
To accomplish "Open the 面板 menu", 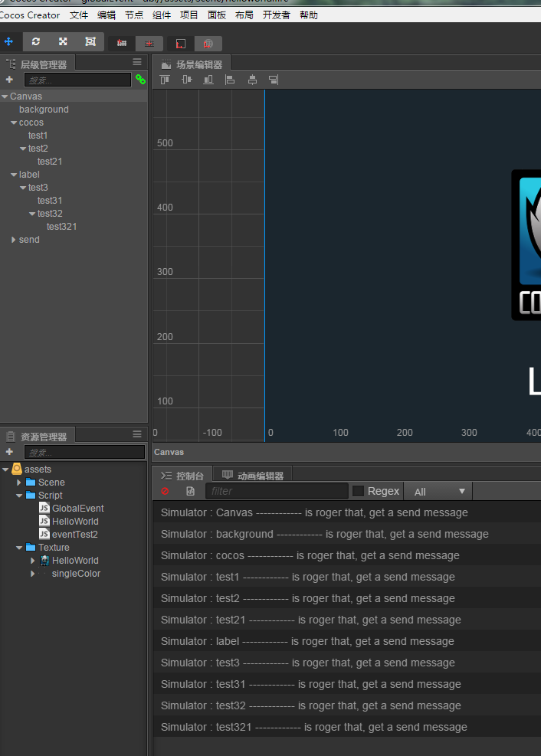I will (x=217, y=15).
